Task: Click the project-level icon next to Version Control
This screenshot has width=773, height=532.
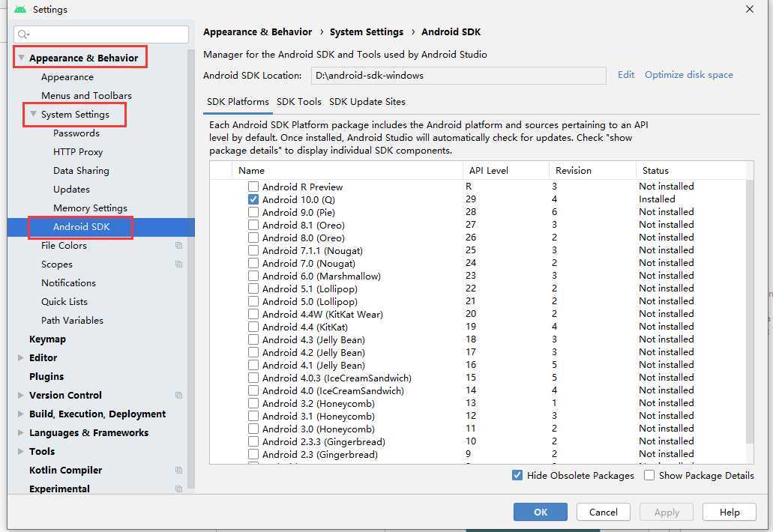Action: pyautogui.click(x=178, y=395)
